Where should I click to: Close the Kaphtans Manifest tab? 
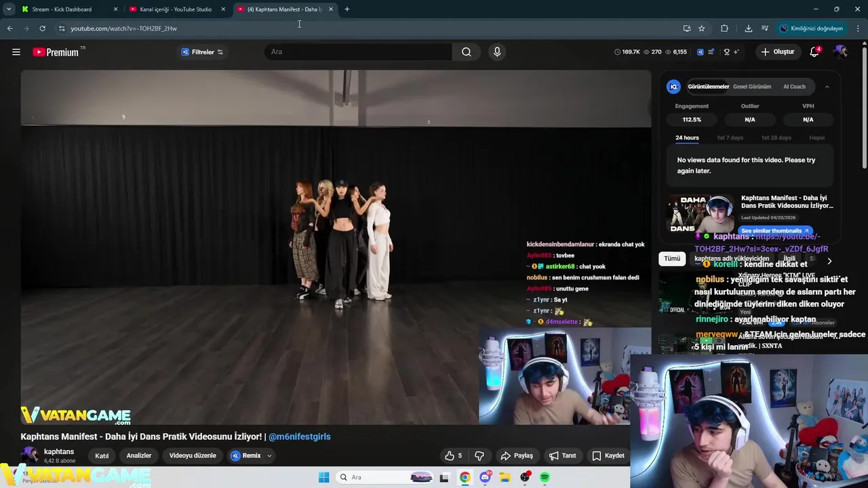[330, 9]
